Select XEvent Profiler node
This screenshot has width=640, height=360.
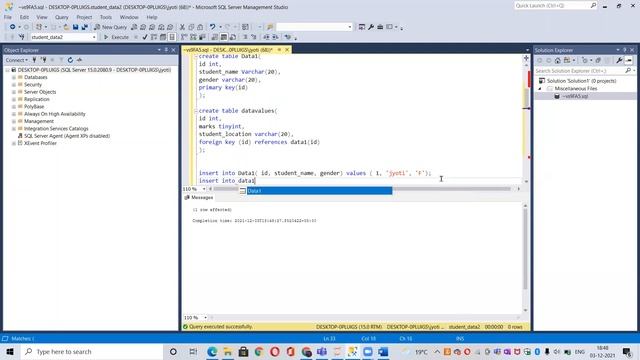pos(40,143)
